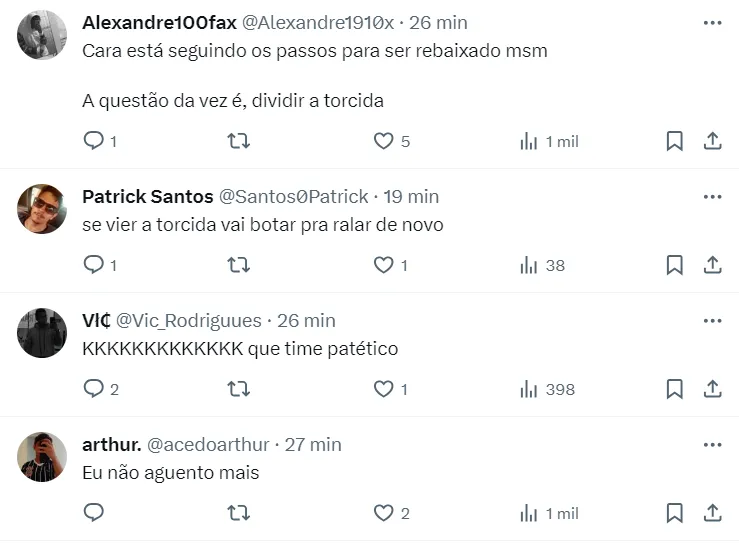
Task: Open Patrick Santos's profile name link
Action: pyautogui.click(x=147, y=196)
